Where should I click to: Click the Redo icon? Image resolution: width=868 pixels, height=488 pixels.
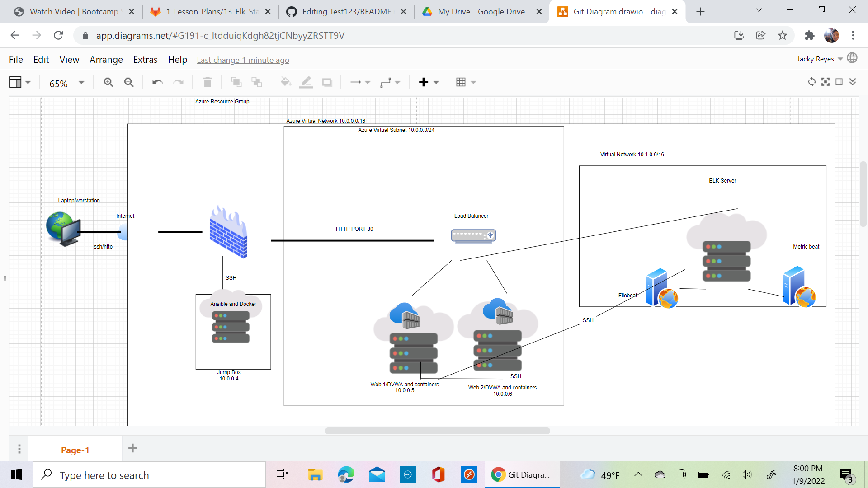click(178, 82)
